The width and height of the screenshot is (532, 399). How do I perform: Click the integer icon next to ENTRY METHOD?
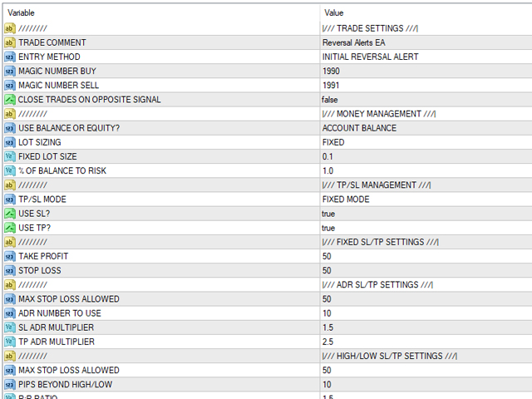(9, 57)
